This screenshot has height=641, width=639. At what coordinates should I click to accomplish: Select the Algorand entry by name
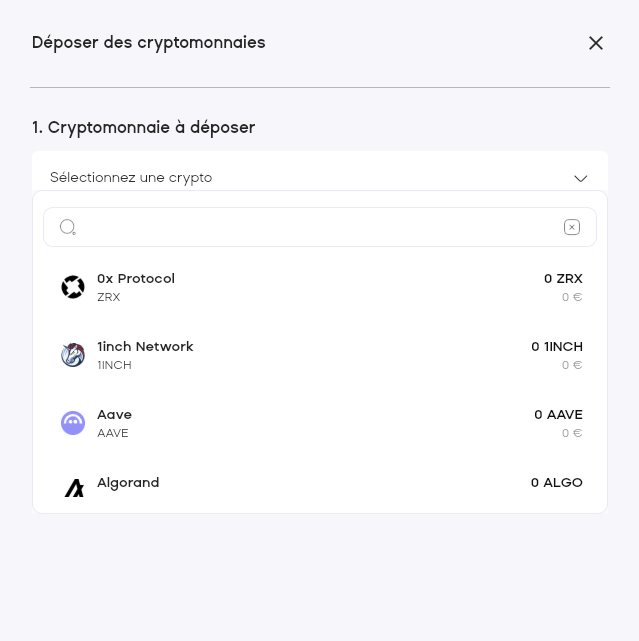(x=128, y=483)
